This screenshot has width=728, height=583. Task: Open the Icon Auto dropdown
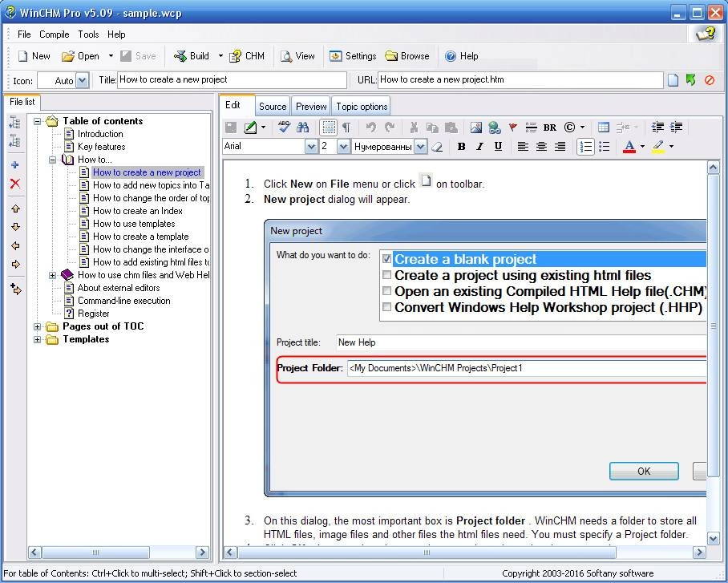(82, 80)
